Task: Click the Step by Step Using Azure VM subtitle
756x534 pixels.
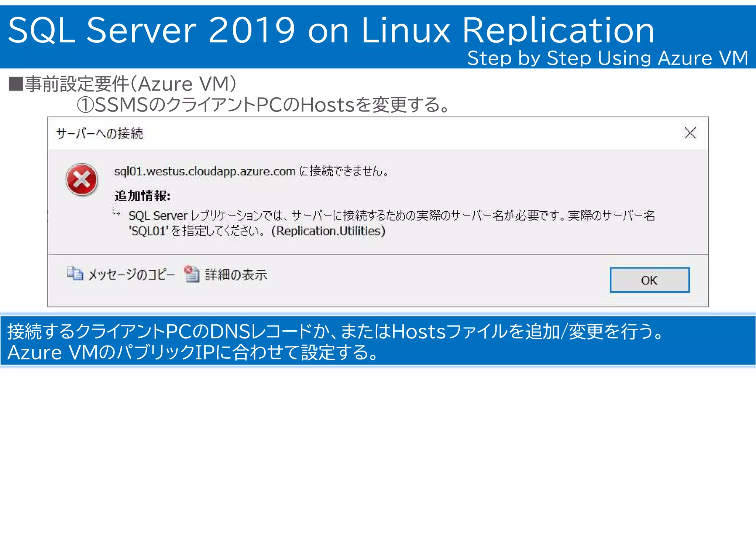Action: (608, 58)
